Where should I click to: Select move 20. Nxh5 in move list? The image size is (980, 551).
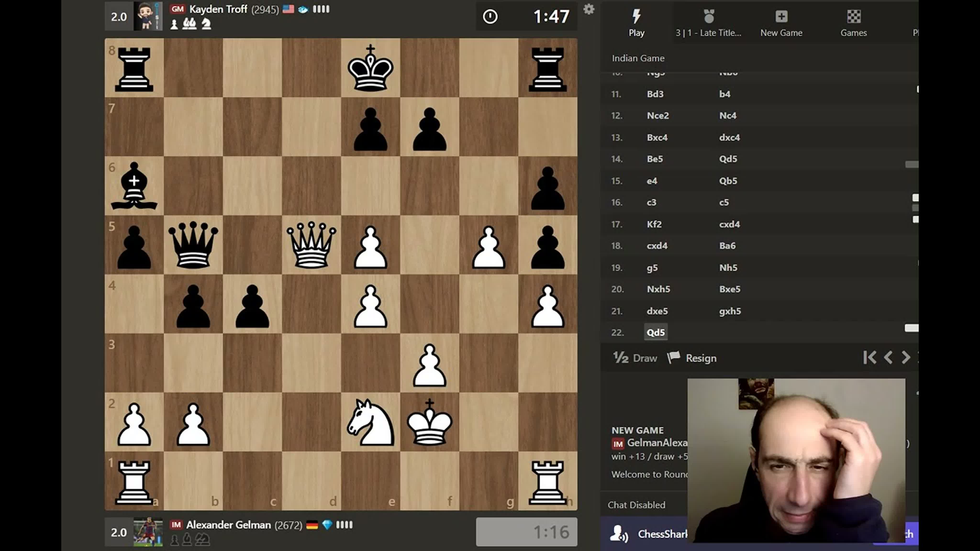coord(658,289)
